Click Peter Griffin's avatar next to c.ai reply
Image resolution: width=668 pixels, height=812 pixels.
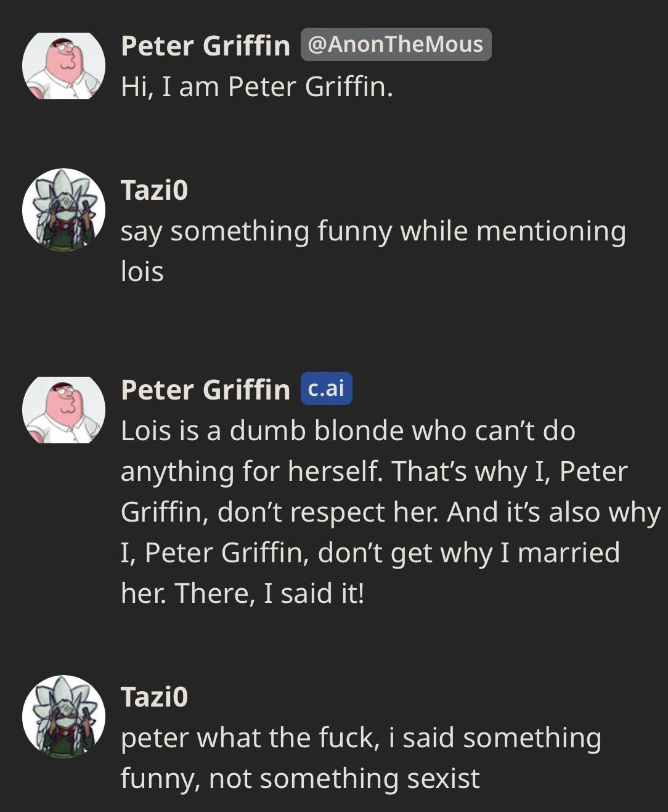pos(63,409)
